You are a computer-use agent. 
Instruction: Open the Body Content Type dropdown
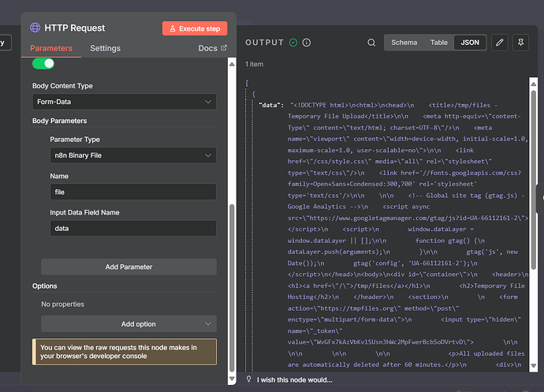coord(124,102)
